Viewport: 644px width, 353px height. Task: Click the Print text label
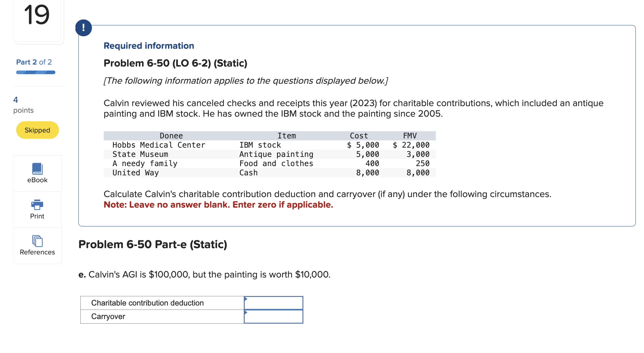point(37,216)
